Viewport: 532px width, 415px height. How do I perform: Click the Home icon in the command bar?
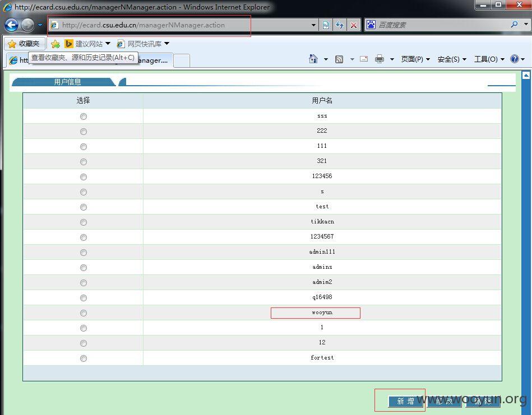click(x=313, y=59)
